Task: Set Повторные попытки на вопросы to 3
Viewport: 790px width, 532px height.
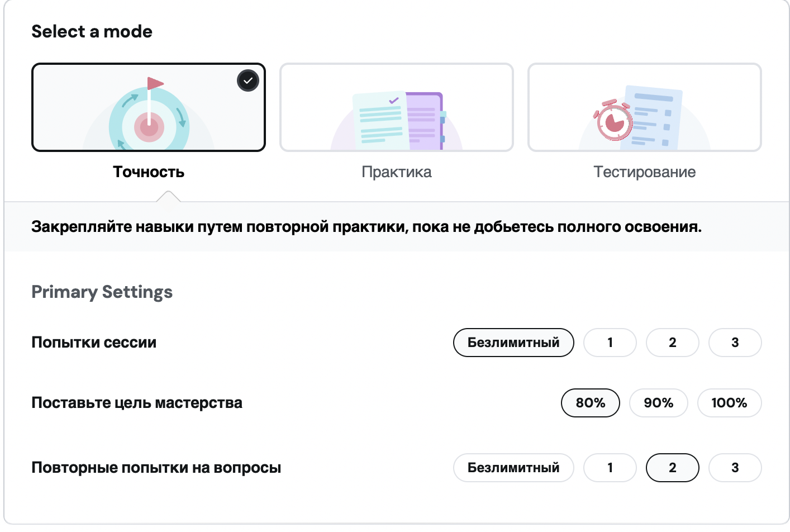Action: click(735, 468)
